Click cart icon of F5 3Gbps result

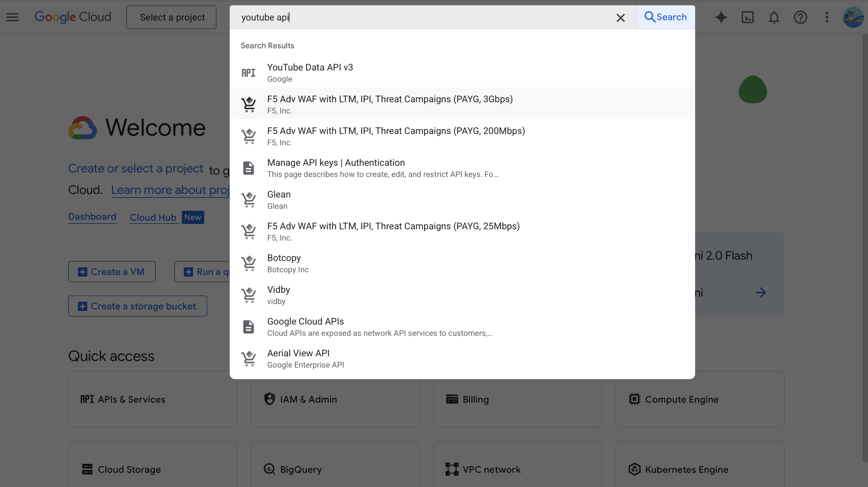coord(249,104)
